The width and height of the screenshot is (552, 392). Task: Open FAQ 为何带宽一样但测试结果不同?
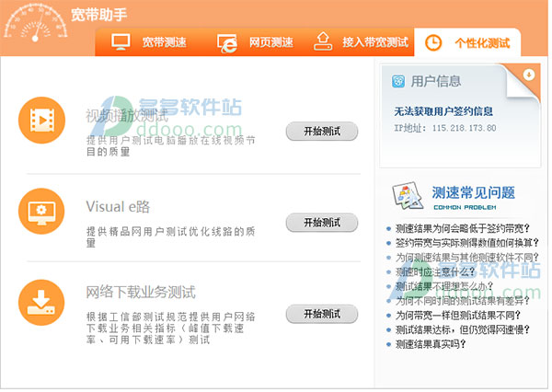coord(457,315)
